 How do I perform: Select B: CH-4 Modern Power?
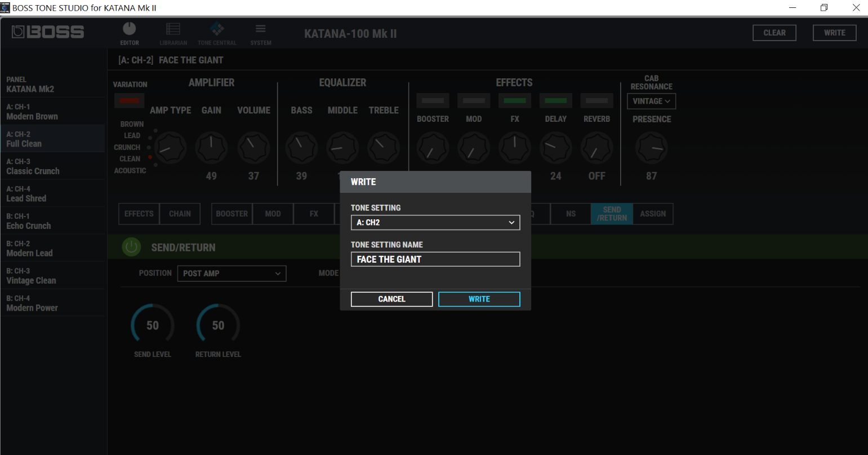[52, 303]
